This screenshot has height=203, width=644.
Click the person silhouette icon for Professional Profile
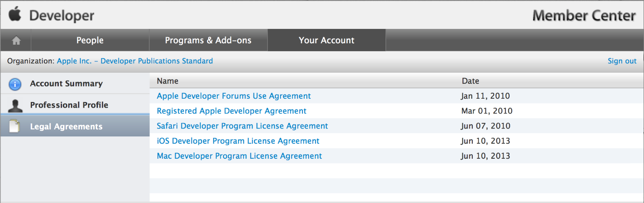[15, 106]
